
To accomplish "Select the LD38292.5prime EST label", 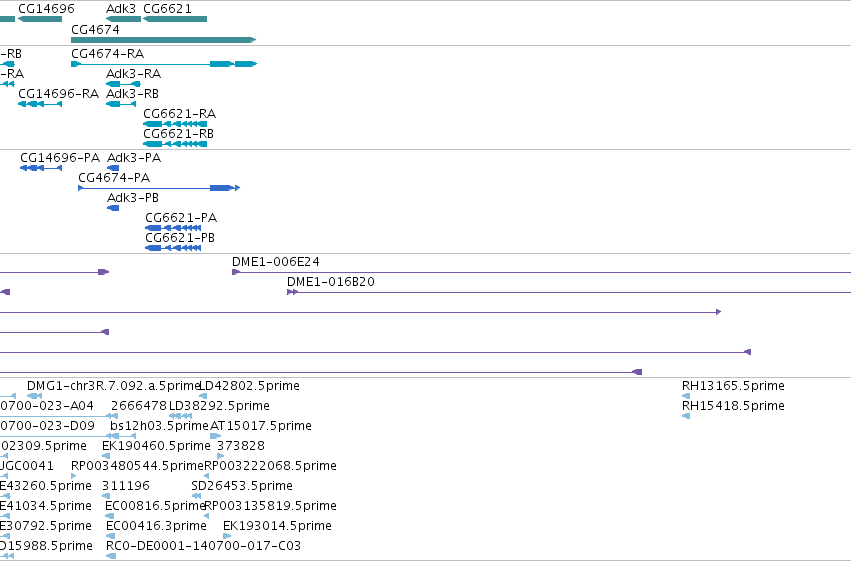I will point(219,406).
